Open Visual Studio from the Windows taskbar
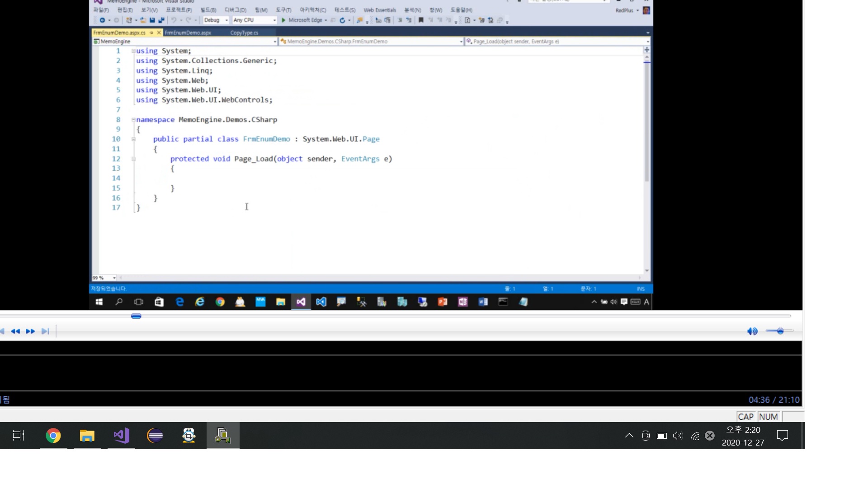This screenshot has width=868, height=488. point(121,436)
